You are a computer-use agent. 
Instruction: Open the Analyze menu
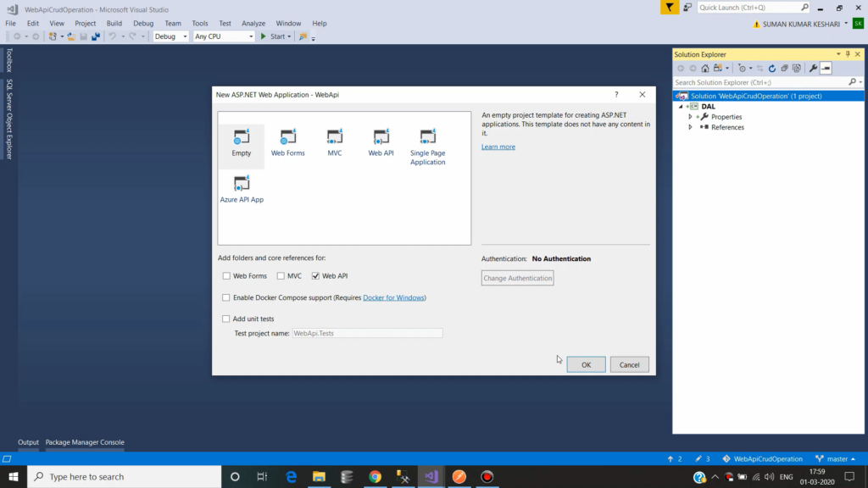pyautogui.click(x=253, y=23)
